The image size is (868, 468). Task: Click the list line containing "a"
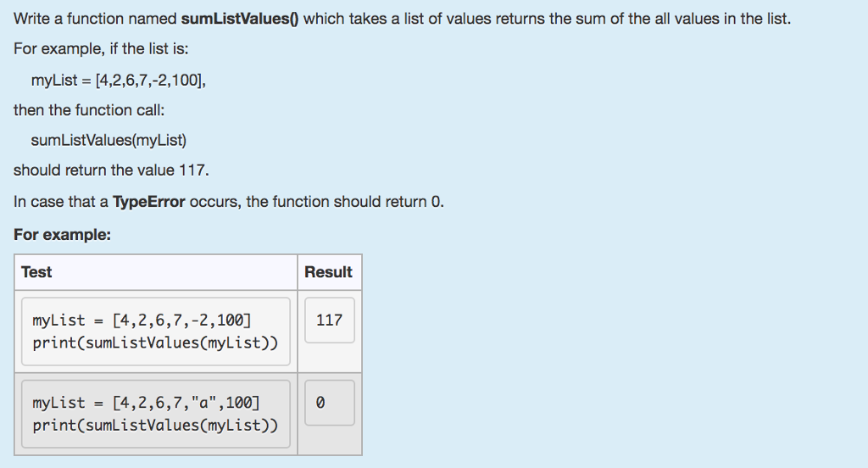click(146, 403)
